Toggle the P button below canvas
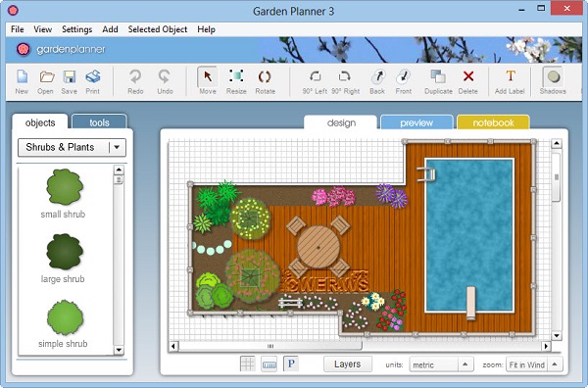 click(x=291, y=364)
